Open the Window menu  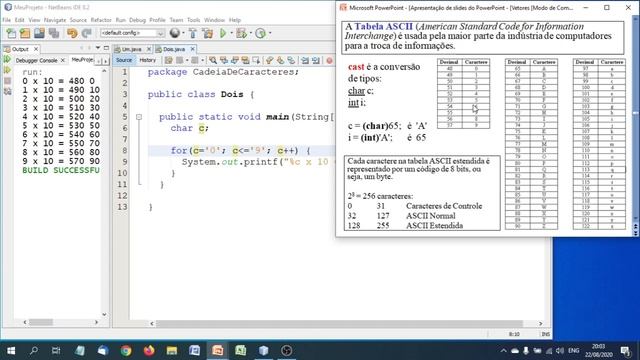click(x=214, y=20)
